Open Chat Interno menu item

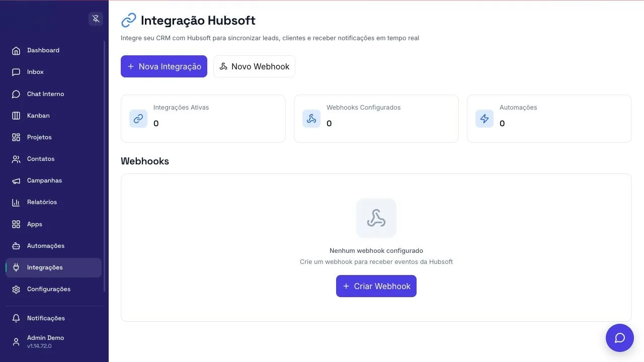pyautogui.click(x=53, y=94)
